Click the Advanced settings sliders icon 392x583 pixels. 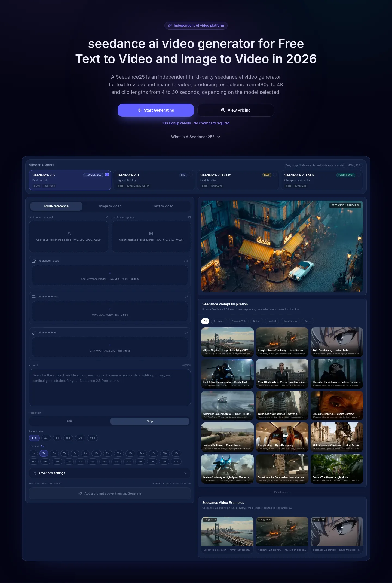(x=34, y=473)
